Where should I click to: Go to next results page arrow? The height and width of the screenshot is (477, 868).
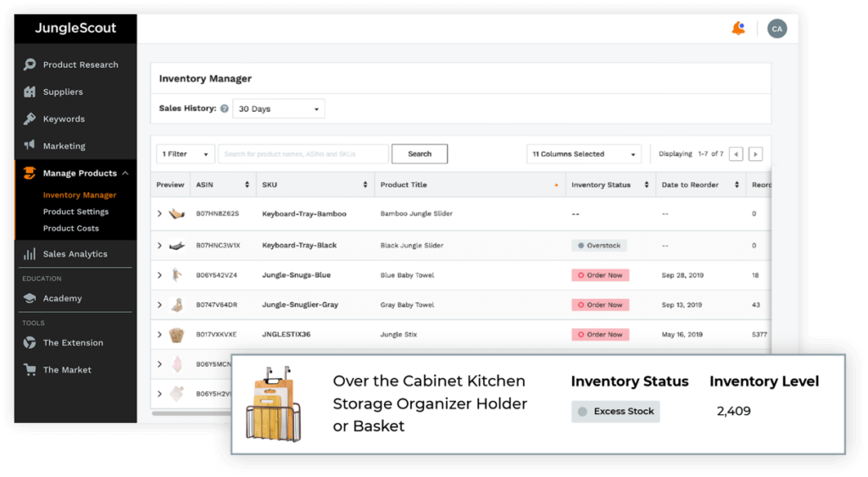[755, 154]
